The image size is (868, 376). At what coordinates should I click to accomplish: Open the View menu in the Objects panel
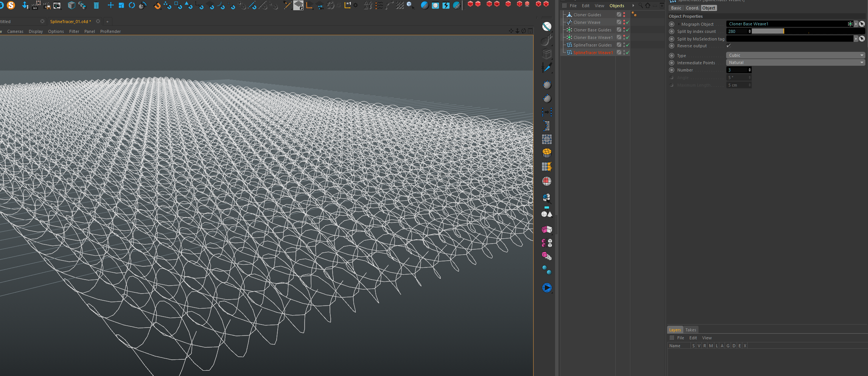pos(599,6)
